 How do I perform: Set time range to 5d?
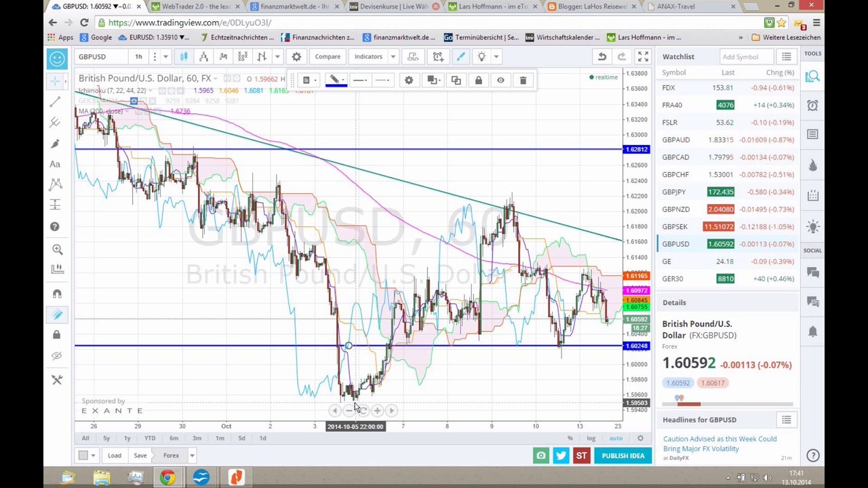pos(241,438)
